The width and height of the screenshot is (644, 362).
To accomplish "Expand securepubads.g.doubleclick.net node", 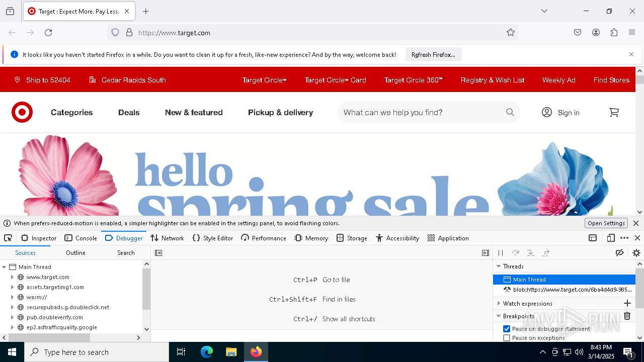I will [x=12, y=307].
